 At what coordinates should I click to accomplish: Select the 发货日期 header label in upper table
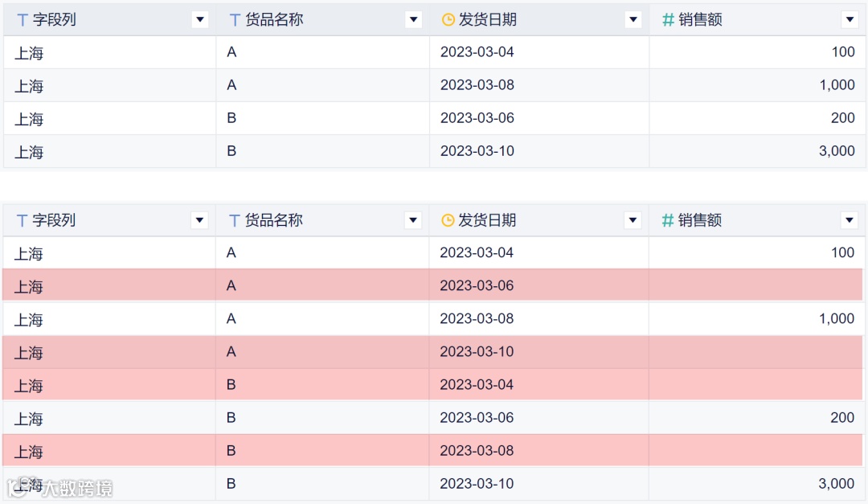click(x=487, y=20)
